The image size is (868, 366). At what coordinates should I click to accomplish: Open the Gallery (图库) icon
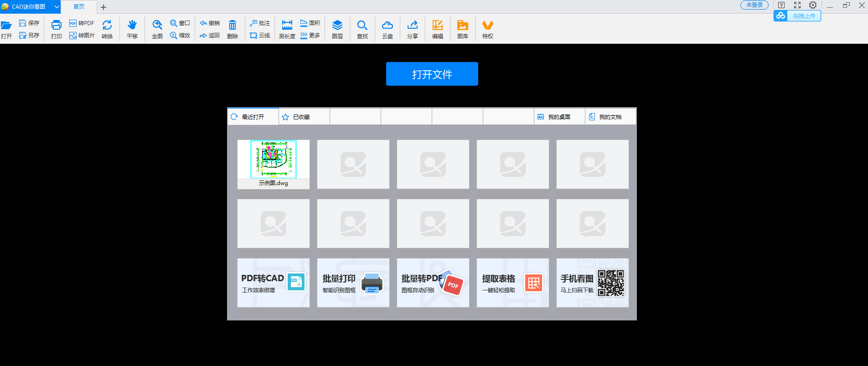click(463, 26)
